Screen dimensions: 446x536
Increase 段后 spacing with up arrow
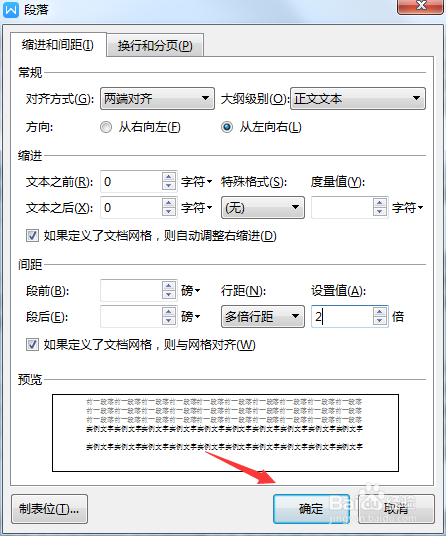click(x=168, y=312)
